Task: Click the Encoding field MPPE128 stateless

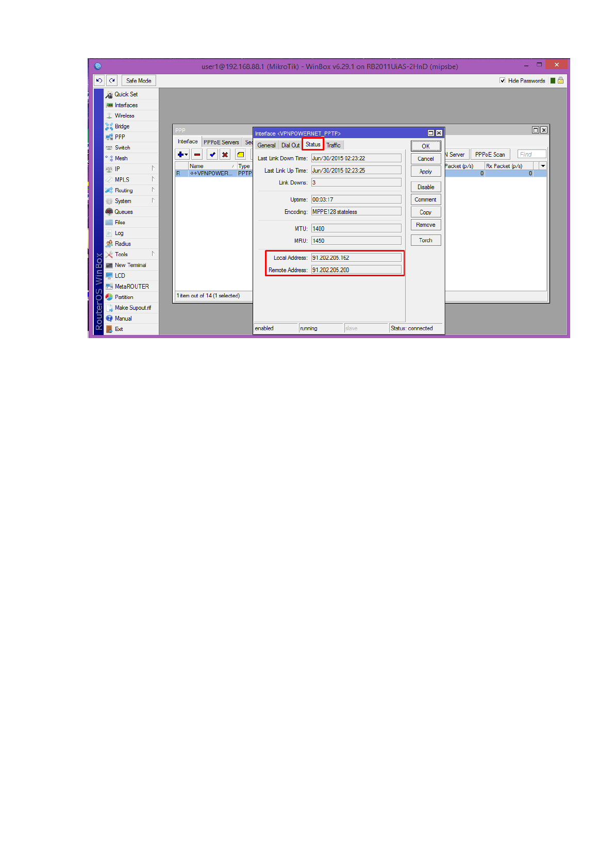Action: [356, 211]
